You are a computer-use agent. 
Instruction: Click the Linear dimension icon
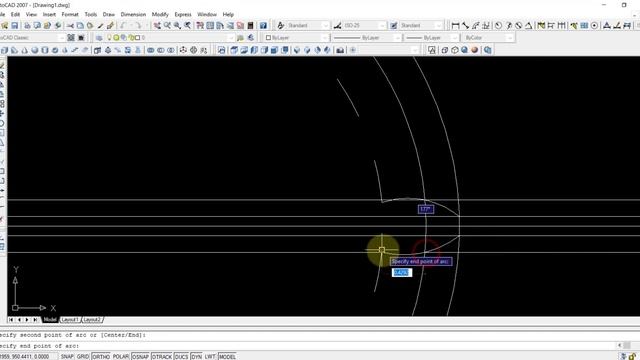click(456, 25)
